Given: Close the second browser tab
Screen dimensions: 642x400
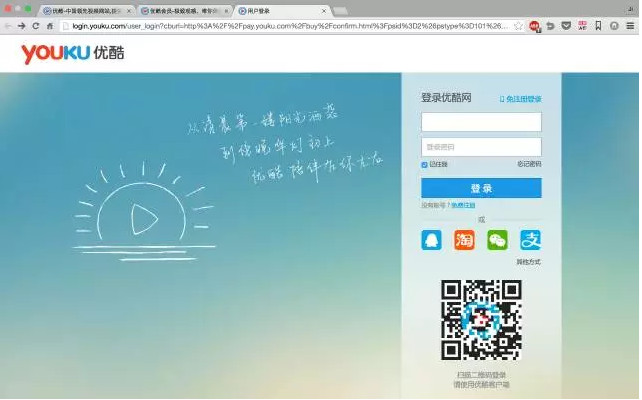Looking at the screenshot, I should pyautogui.click(x=226, y=11).
